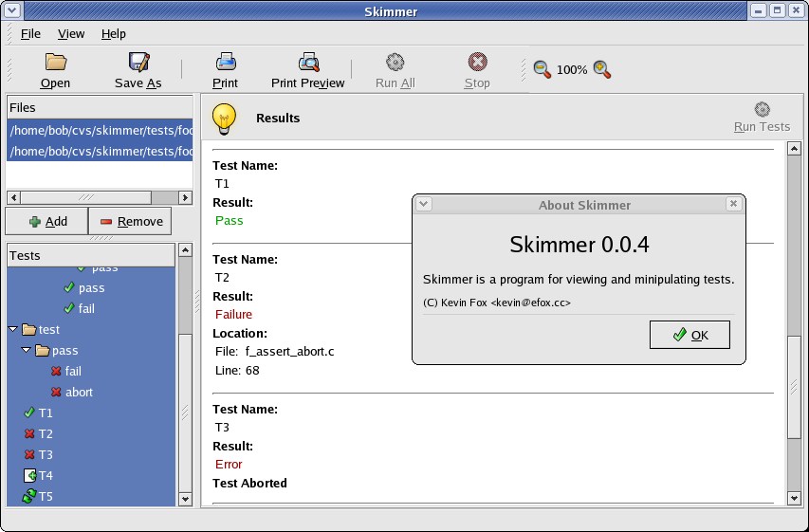
Task: Click the Results vertical scrollbar thumb
Action: [x=794, y=387]
